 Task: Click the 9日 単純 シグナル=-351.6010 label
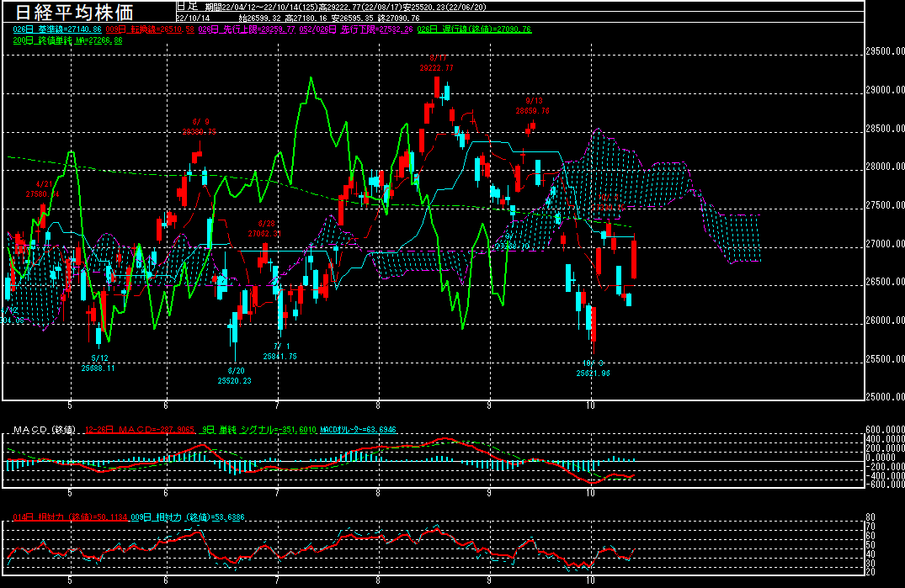(259, 430)
